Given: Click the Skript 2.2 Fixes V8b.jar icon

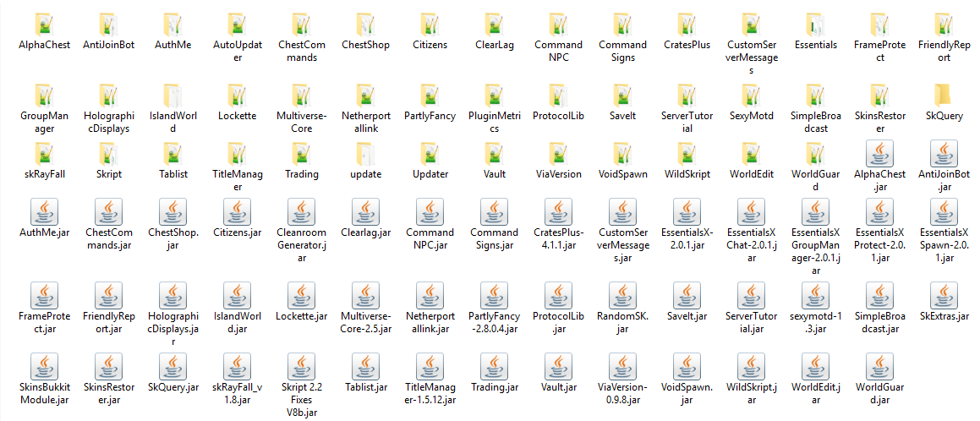Looking at the screenshot, I should (302, 366).
